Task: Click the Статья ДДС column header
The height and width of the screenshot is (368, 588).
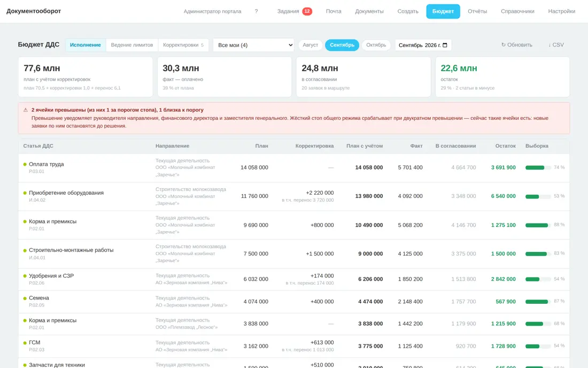Action: coord(38,146)
